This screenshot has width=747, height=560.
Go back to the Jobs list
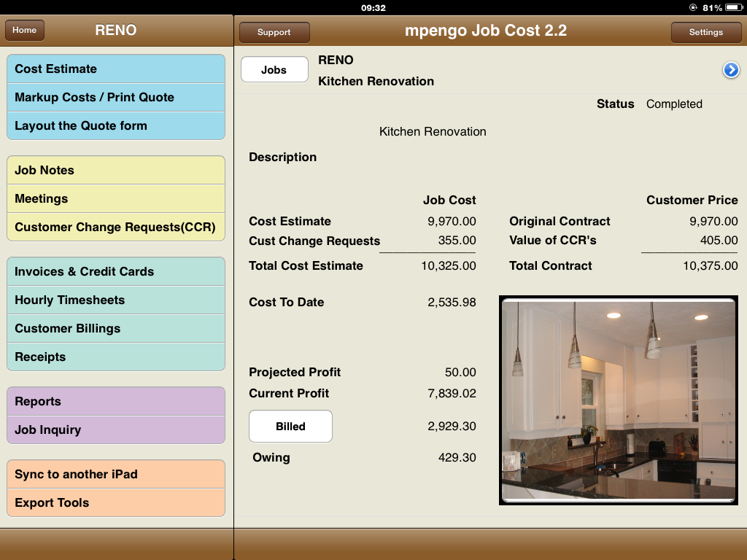coord(274,70)
